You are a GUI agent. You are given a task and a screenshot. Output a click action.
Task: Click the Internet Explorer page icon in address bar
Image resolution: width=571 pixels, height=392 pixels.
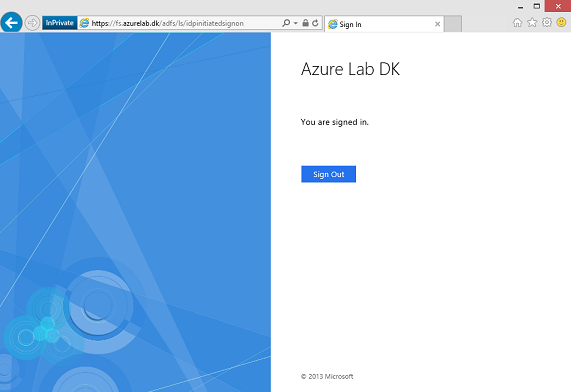click(84, 23)
